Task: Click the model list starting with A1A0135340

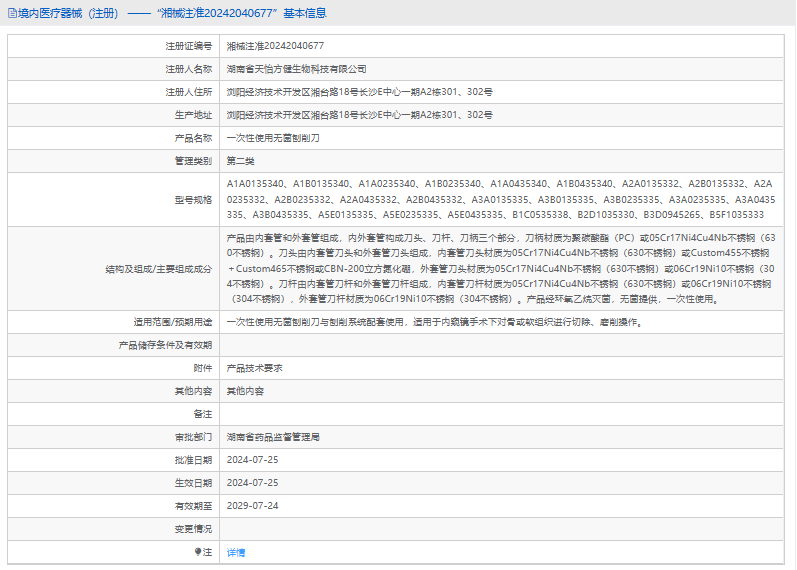Action: coord(501,199)
